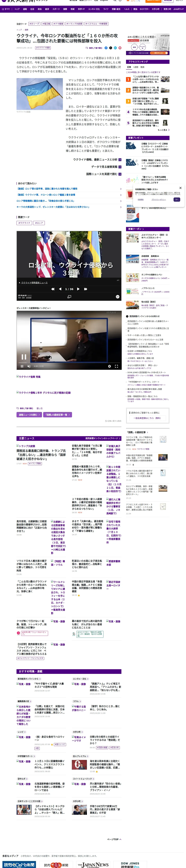
Task: Share the article on Facebook
Action: pos(106,48)
